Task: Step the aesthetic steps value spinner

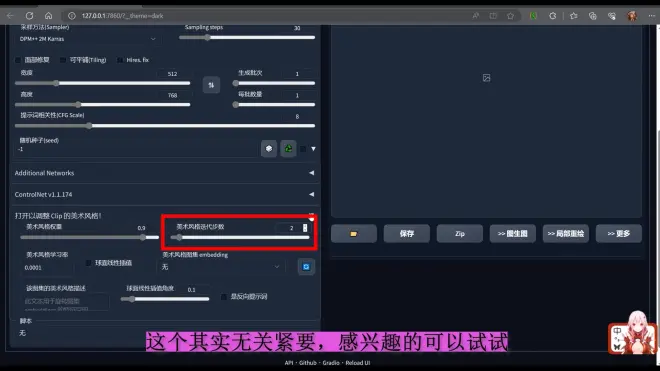Action: (x=305, y=228)
